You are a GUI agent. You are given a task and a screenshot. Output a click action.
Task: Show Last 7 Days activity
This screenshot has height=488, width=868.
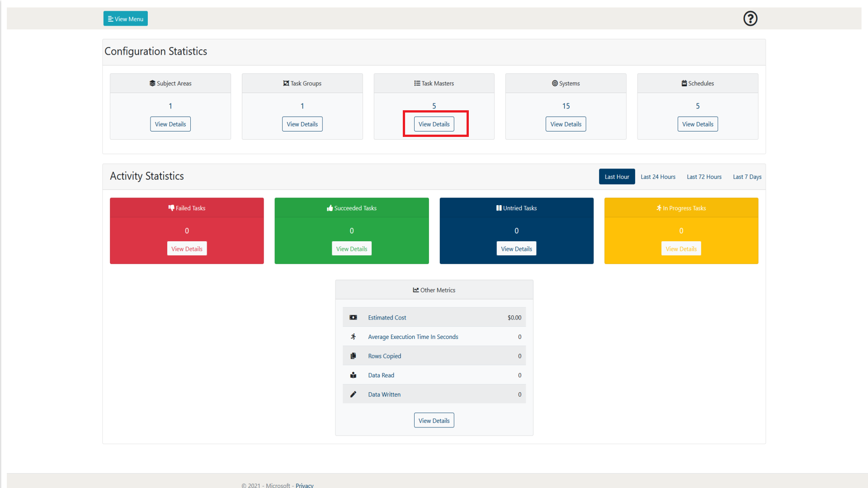[x=747, y=177]
